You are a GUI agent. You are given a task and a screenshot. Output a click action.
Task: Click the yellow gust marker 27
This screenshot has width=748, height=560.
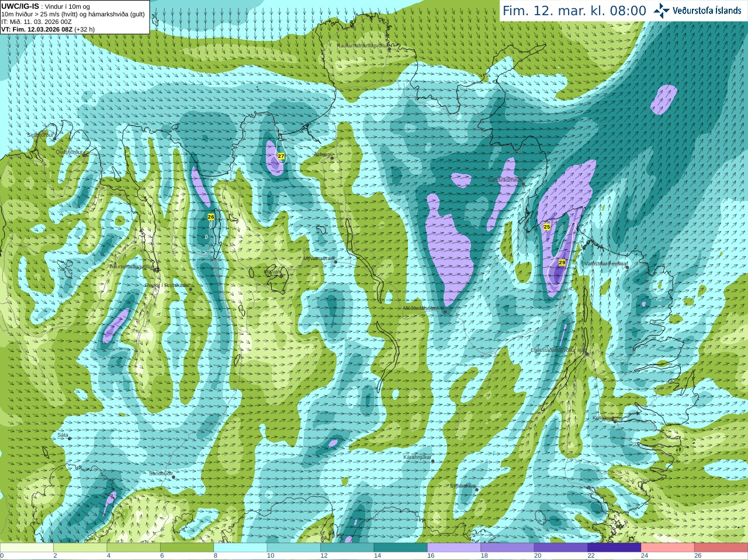[x=281, y=156]
